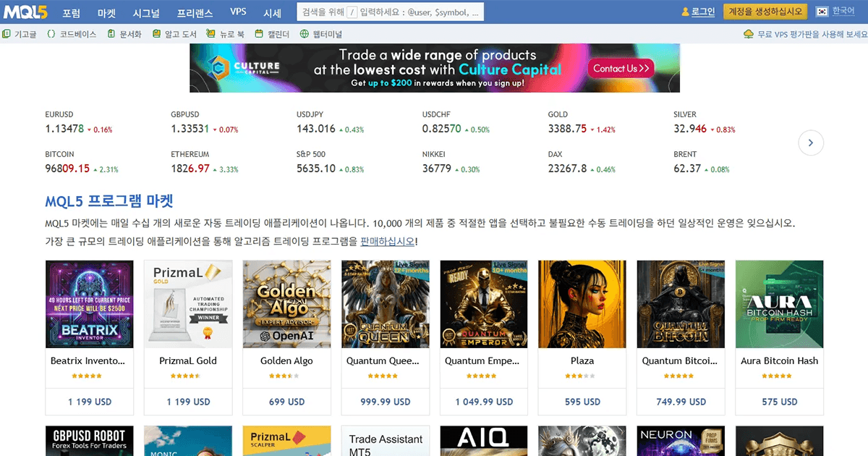Click 로그인 login link

(702, 12)
